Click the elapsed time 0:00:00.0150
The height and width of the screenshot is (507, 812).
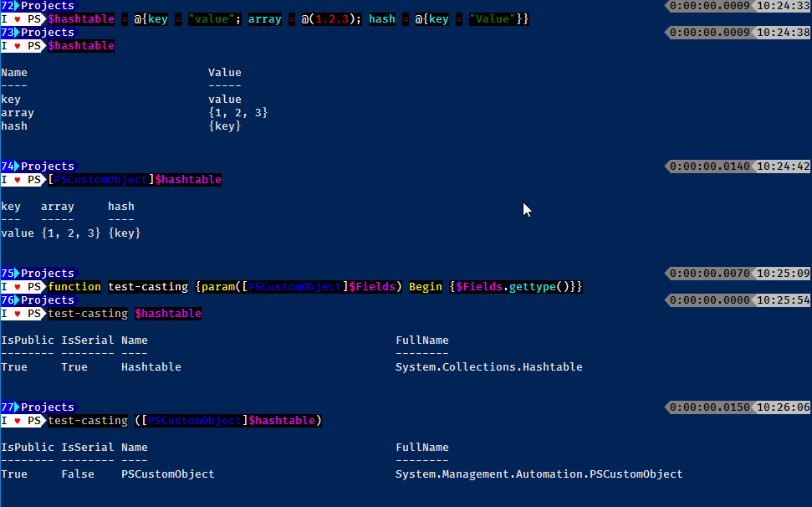(x=709, y=407)
